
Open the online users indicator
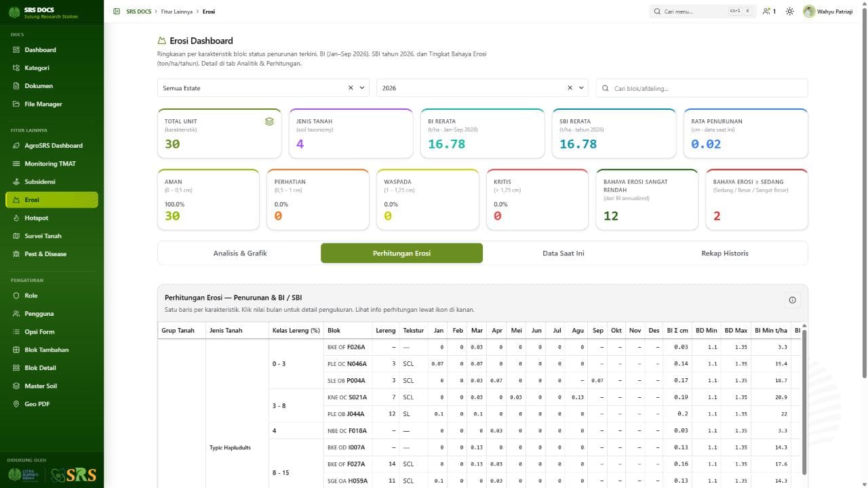pos(769,12)
